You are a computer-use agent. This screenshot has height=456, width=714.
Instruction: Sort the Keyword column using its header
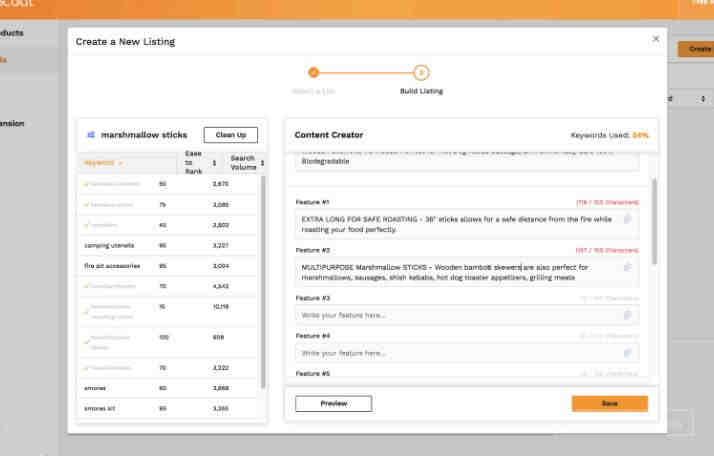click(103, 163)
